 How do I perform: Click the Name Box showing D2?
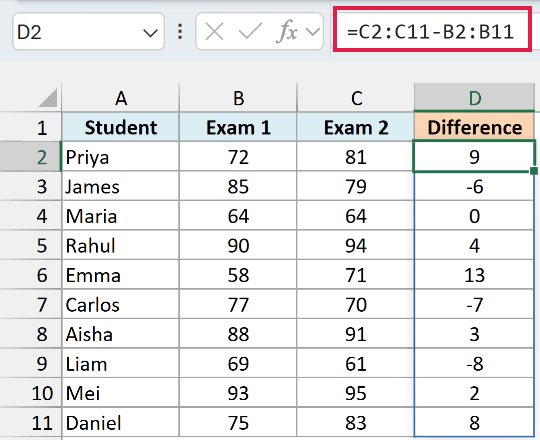[88, 32]
